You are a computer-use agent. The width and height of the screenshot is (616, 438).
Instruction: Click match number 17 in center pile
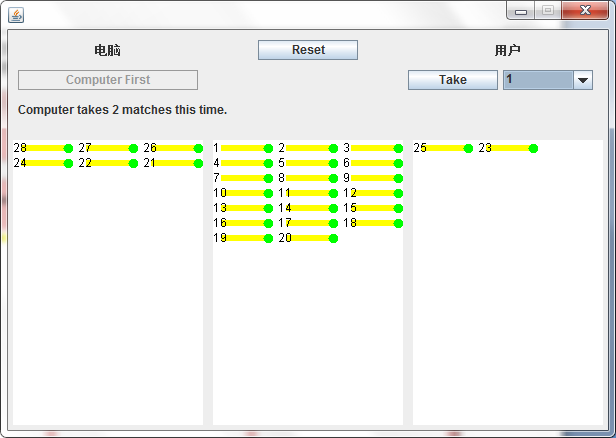[308, 223]
